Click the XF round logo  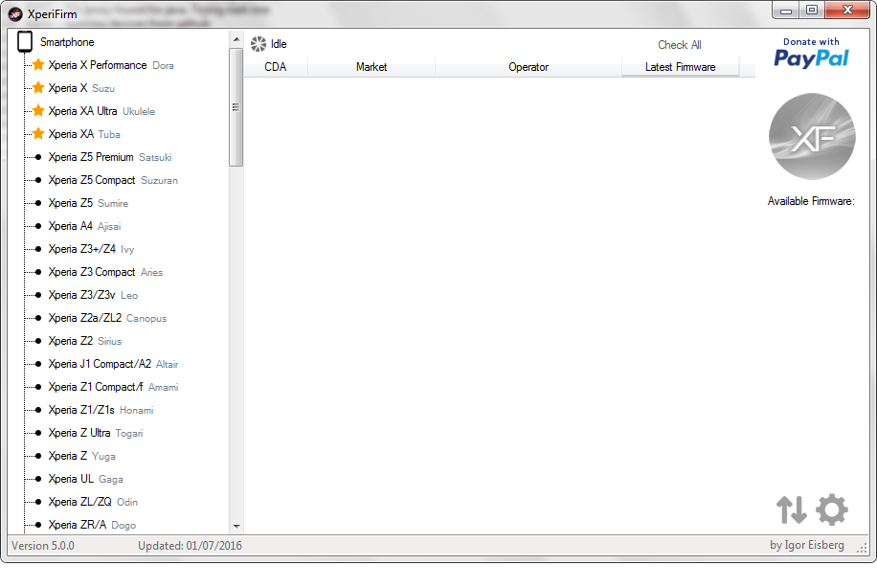click(x=811, y=136)
